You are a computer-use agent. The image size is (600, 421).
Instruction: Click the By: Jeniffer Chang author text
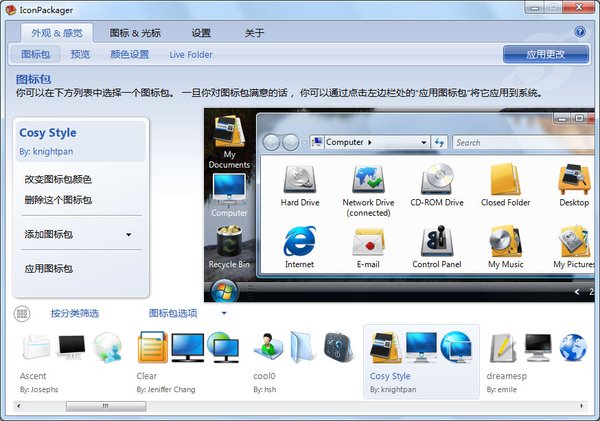click(x=166, y=390)
